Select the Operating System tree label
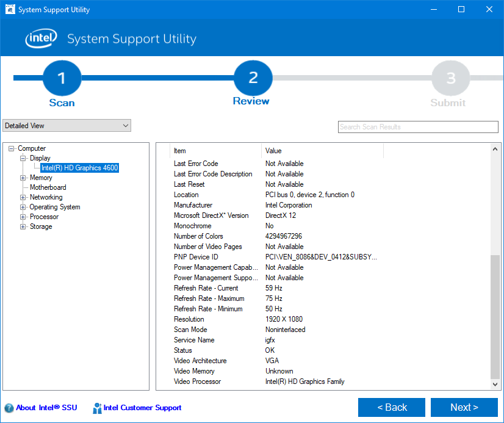This screenshot has width=504, height=423. [55, 207]
